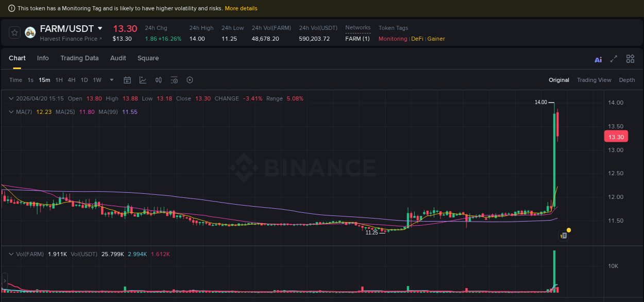Open the chart settings icon
Viewport: 644px width, 302px height.
point(174,80)
